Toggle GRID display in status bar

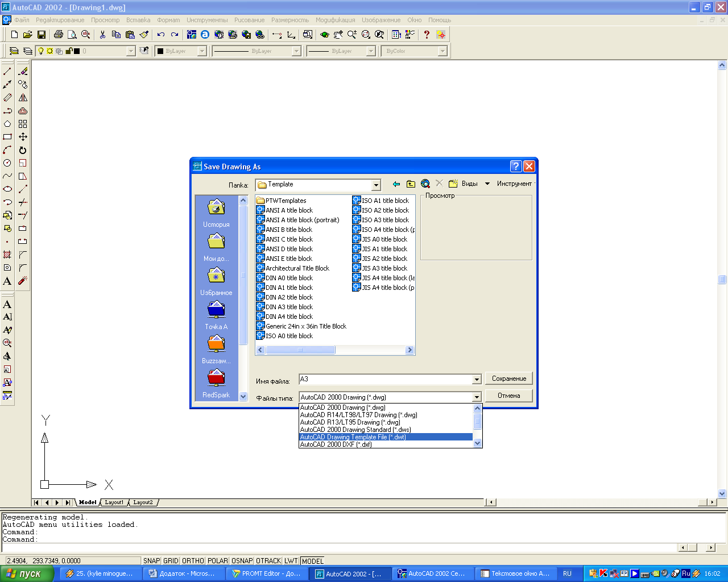pos(171,561)
